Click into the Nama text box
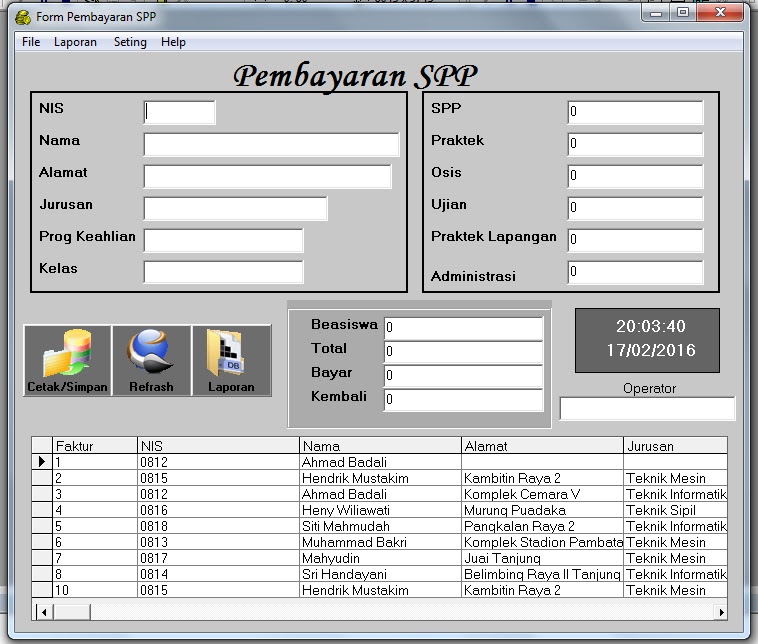 (271, 144)
